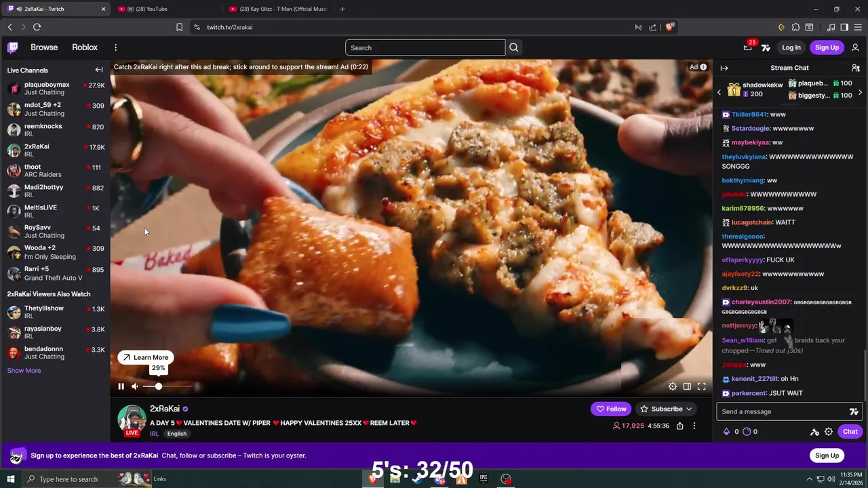Open the Windows Start button

(x=11, y=479)
